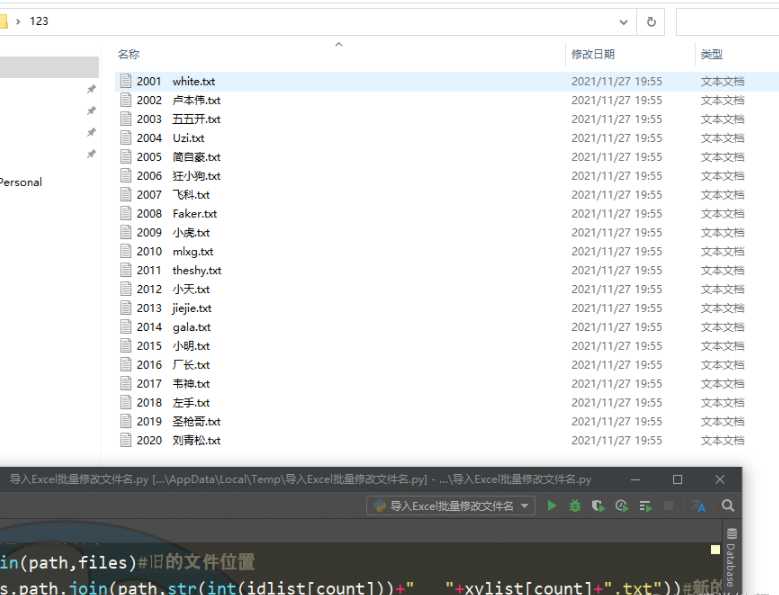Sort by 类型 column header
Image resolution: width=779 pixels, height=595 pixels.
tap(711, 54)
